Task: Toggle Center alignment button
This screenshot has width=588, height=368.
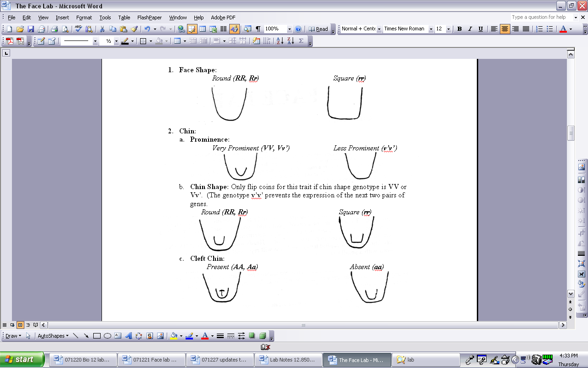Action: (x=505, y=29)
